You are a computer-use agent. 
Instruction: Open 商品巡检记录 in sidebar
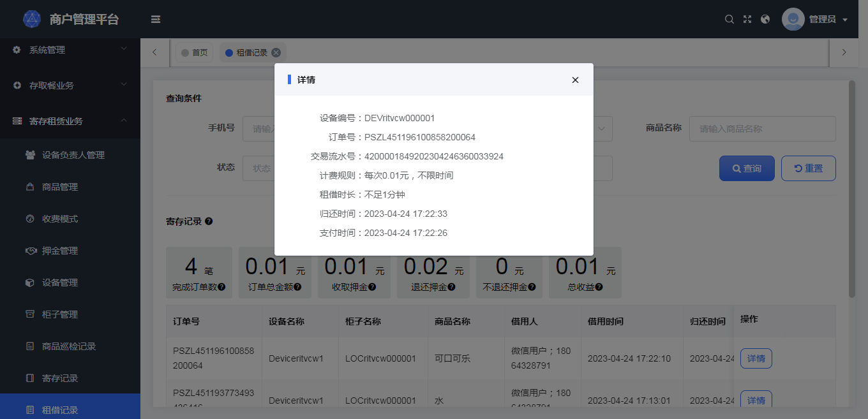point(70,346)
